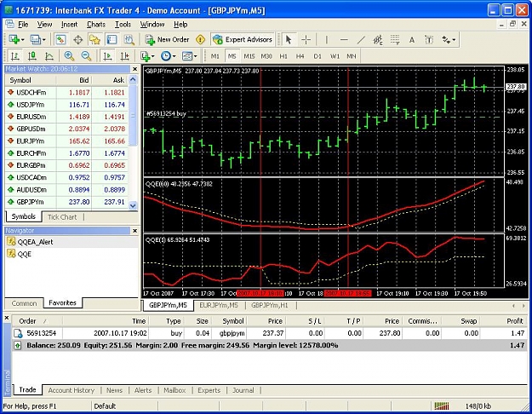The height and width of the screenshot is (414, 532).
Task: Expand the indicators list dropdown
Action: [153, 56]
